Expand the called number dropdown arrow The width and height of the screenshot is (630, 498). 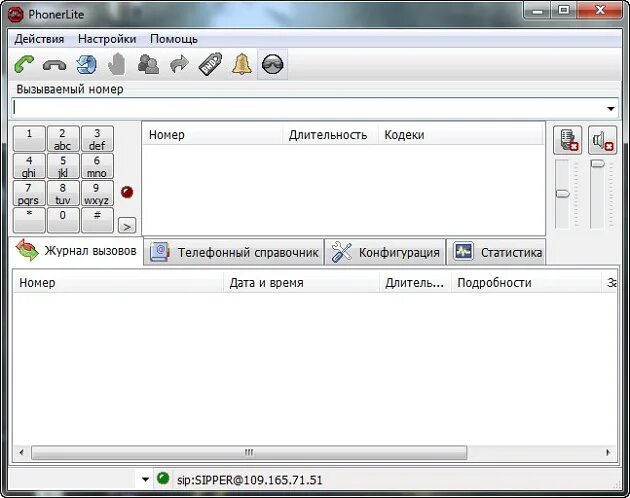[611, 109]
